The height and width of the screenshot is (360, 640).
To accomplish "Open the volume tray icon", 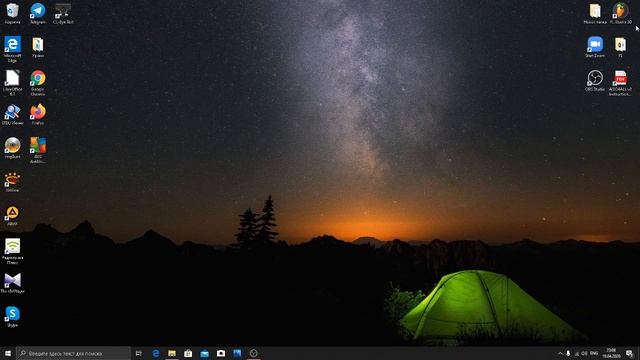I will tap(584, 353).
